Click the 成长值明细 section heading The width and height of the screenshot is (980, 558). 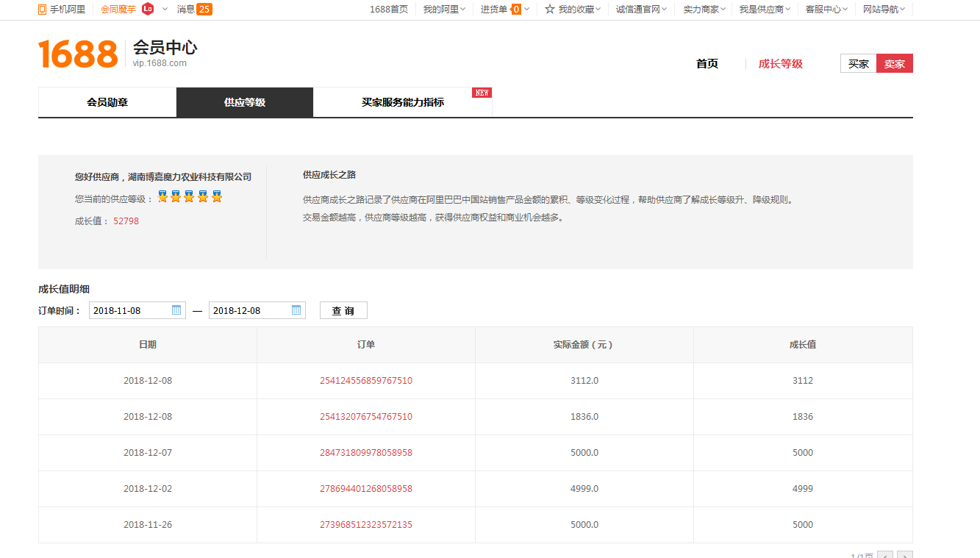64,290
